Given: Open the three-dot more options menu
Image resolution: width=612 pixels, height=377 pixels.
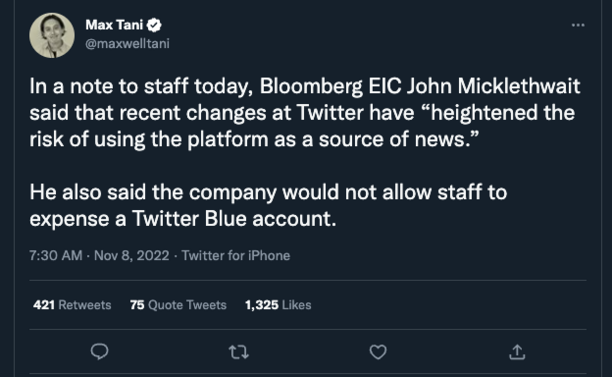Looking at the screenshot, I should click(578, 25).
